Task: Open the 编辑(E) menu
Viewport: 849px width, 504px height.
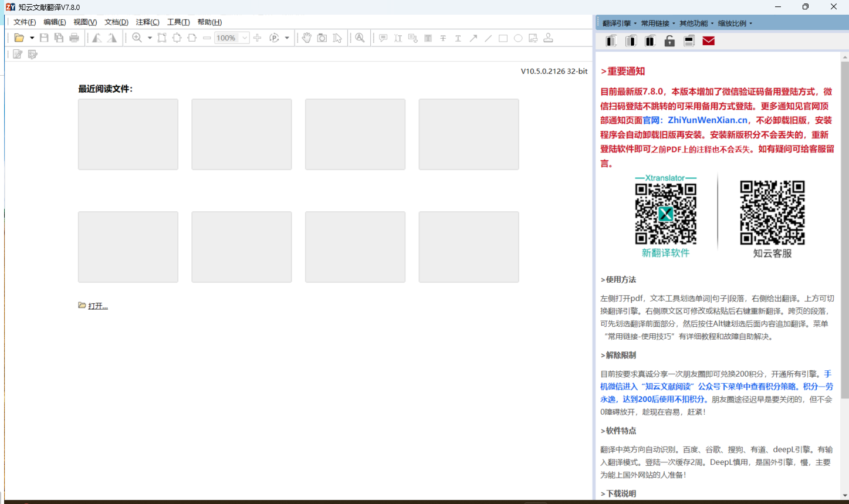Action: pyautogui.click(x=55, y=22)
